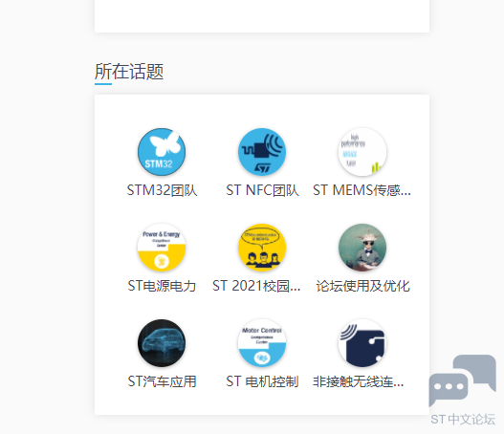Select the ST 2021 campus topic icon

tap(262, 248)
